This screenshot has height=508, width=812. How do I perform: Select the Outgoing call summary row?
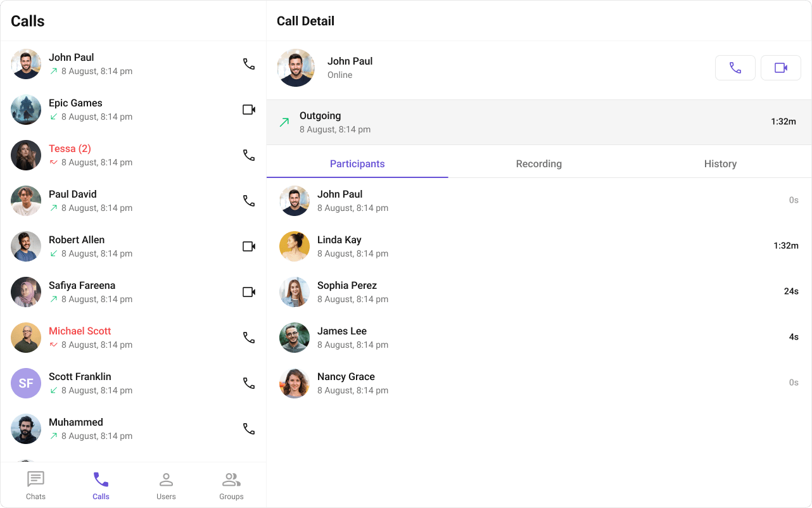coord(539,122)
